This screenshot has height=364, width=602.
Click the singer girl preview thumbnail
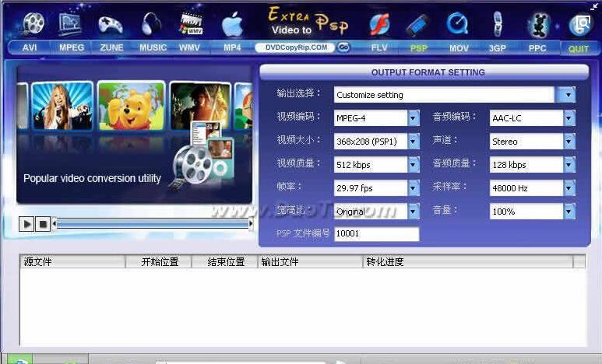62,106
